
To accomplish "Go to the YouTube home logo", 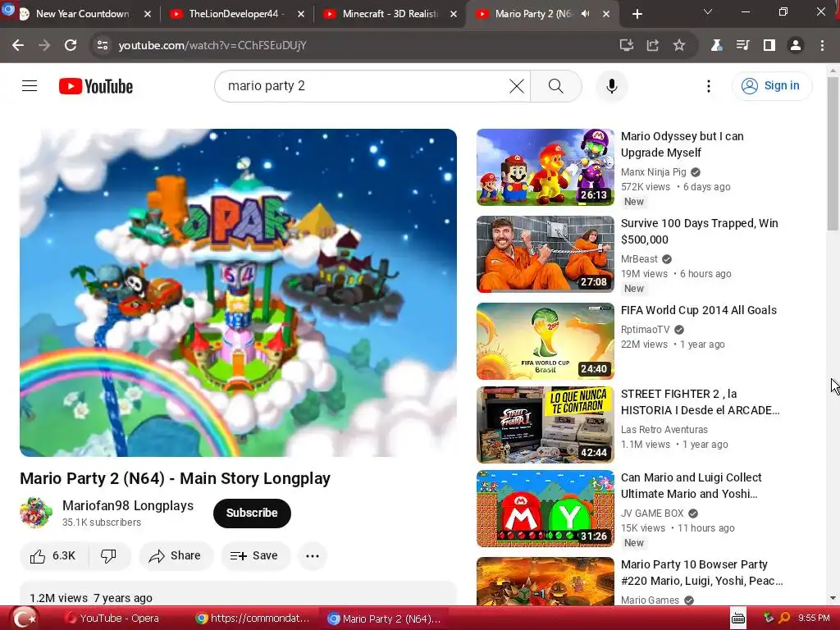I will (x=96, y=86).
